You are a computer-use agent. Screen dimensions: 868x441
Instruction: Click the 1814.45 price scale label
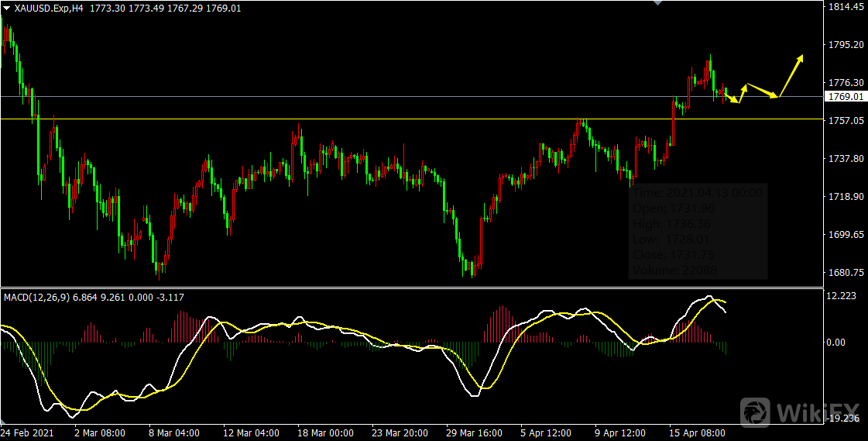pyautogui.click(x=846, y=7)
